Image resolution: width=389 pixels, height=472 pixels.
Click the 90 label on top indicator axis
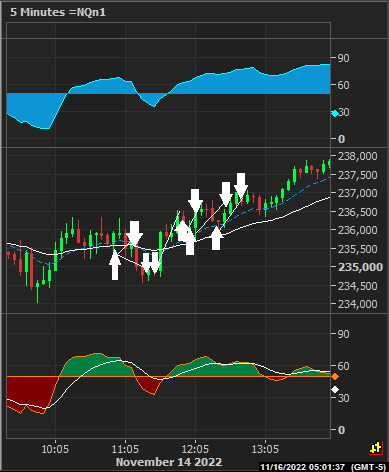[x=344, y=58]
